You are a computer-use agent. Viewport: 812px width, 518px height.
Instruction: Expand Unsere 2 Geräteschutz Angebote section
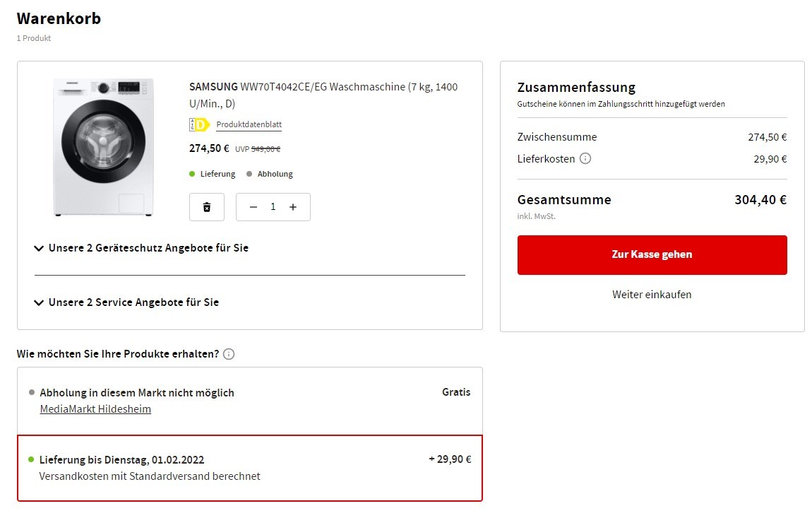141,248
